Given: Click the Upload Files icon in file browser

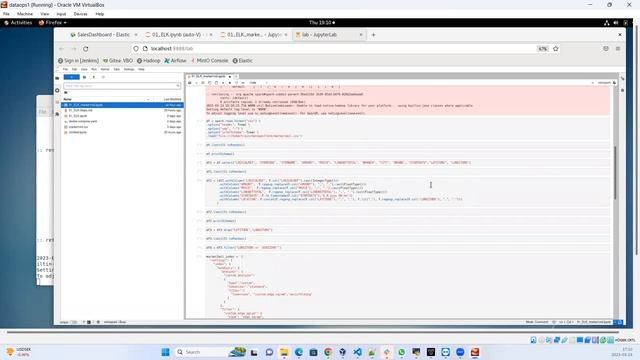Looking at the screenshot, I should tap(93, 77).
